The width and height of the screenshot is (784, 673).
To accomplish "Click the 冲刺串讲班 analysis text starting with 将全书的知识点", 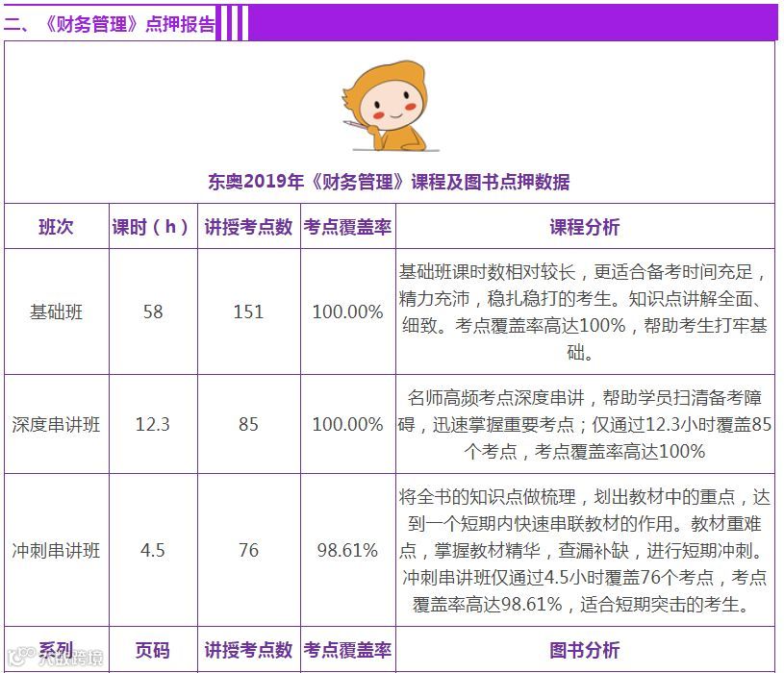I will coord(585,550).
